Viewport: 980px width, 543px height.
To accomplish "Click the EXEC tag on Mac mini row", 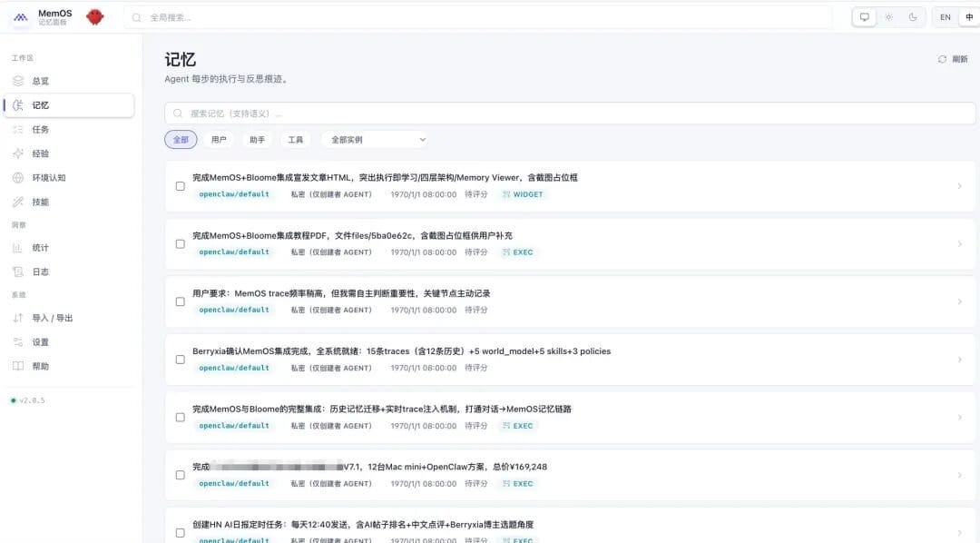I will coord(517,484).
